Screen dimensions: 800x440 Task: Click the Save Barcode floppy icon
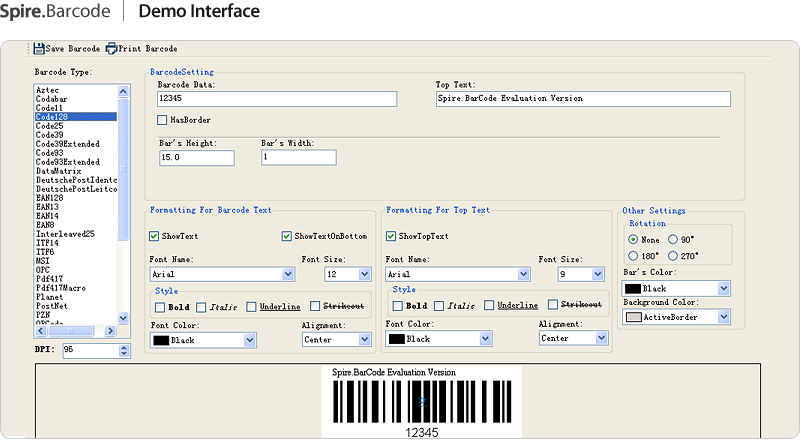pos(39,48)
